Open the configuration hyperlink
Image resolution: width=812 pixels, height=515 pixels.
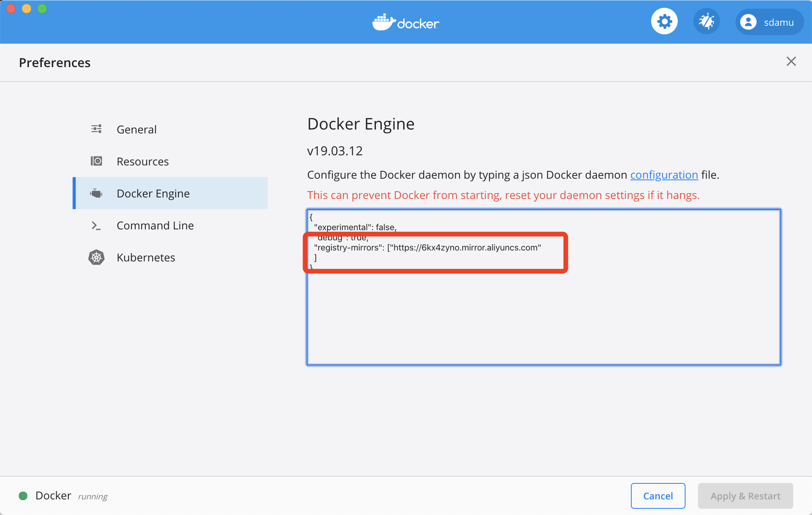(x=664, y=175)
